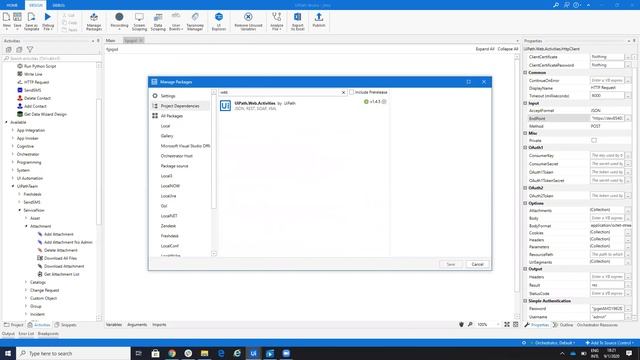
Task: Open the zoom percentage dropdown
Action: [498, 324]
